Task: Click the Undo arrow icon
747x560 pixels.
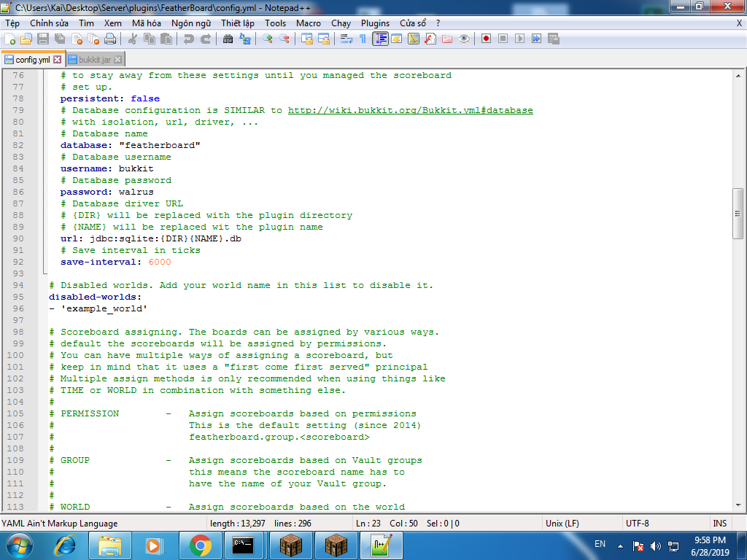Action: pyautogui.click(x=189, y=39)
